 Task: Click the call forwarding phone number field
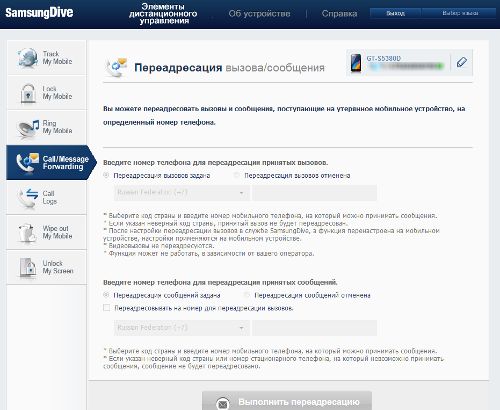(x=314, y=193)
